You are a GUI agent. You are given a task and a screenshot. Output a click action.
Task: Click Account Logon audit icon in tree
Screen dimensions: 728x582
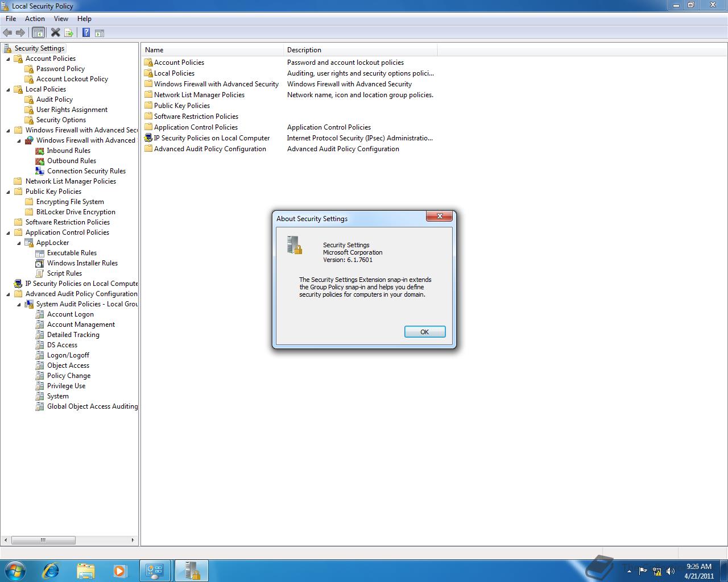point(40,314)
